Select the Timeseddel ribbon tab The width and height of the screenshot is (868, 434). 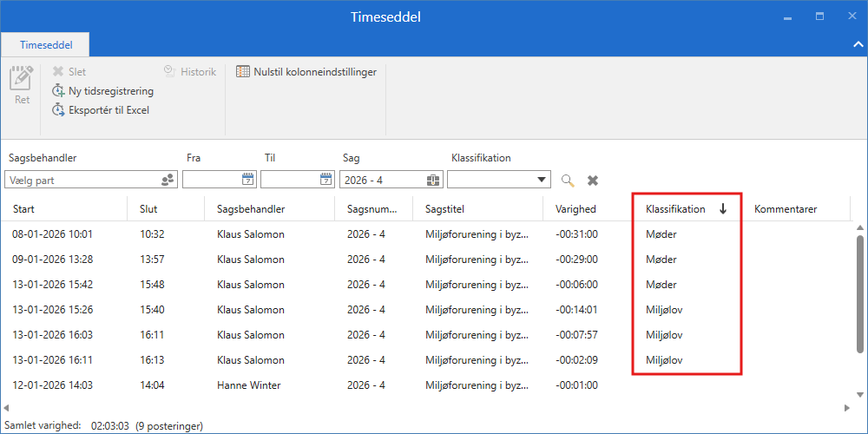pos(46,44)
